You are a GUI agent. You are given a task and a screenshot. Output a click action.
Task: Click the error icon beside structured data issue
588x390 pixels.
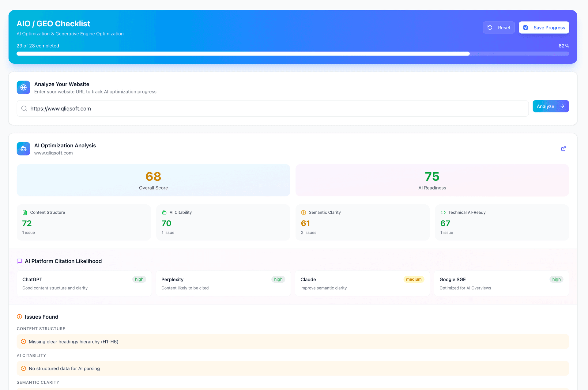point(24,368)
